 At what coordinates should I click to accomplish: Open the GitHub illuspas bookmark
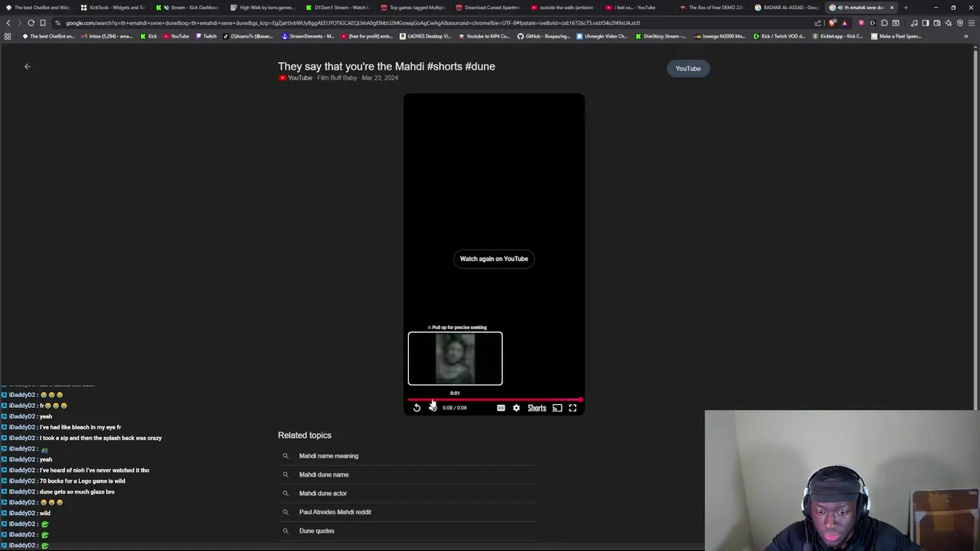pyautogui.click(x=543, y=36)
